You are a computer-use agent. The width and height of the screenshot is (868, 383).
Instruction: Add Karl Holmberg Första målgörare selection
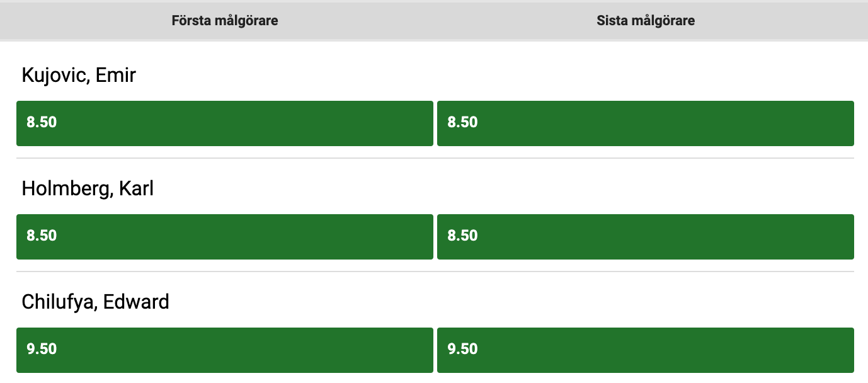(x=225, y=237)
